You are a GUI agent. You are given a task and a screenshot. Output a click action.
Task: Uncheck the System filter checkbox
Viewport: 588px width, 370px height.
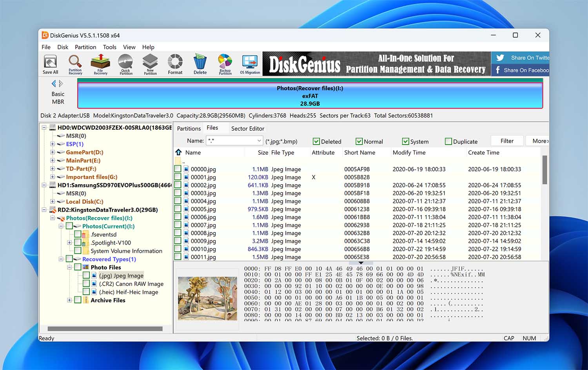pyautogui.click(x=405, y=141)
